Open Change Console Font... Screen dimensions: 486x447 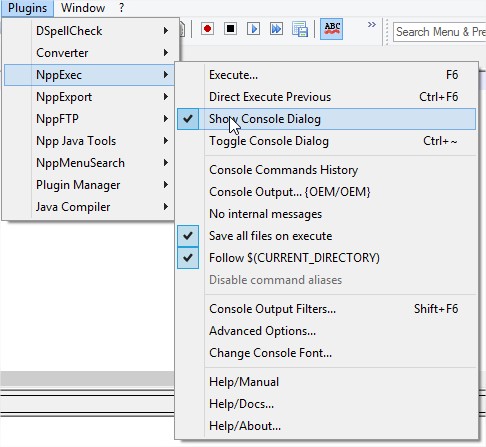pos(327,353)
